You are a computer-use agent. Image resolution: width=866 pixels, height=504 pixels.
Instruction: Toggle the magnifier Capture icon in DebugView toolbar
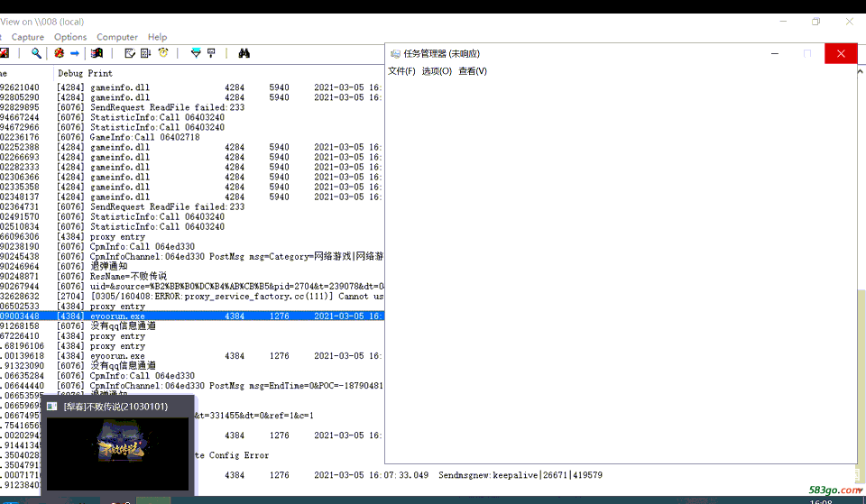click(36, 53)
